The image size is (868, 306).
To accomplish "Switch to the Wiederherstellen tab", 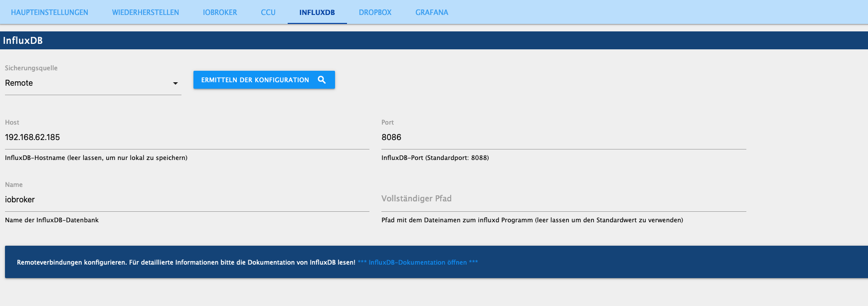I will pos(145,12).
